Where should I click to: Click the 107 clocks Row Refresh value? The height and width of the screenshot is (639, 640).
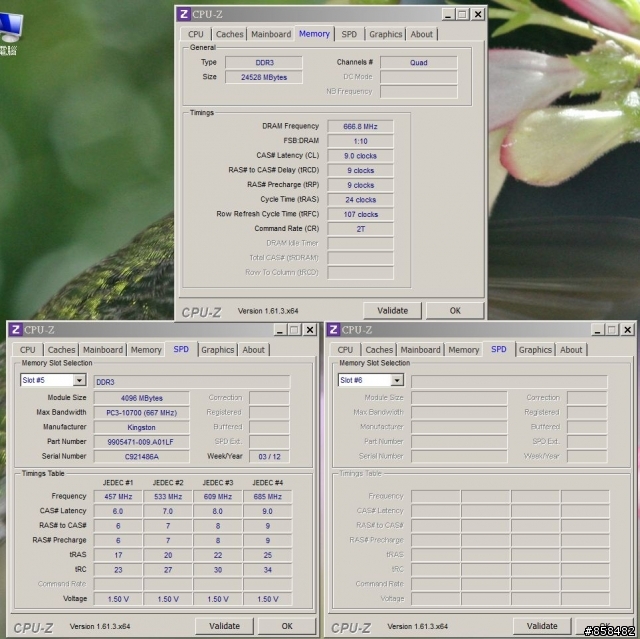pyautogui.click(x=360, y=215)
